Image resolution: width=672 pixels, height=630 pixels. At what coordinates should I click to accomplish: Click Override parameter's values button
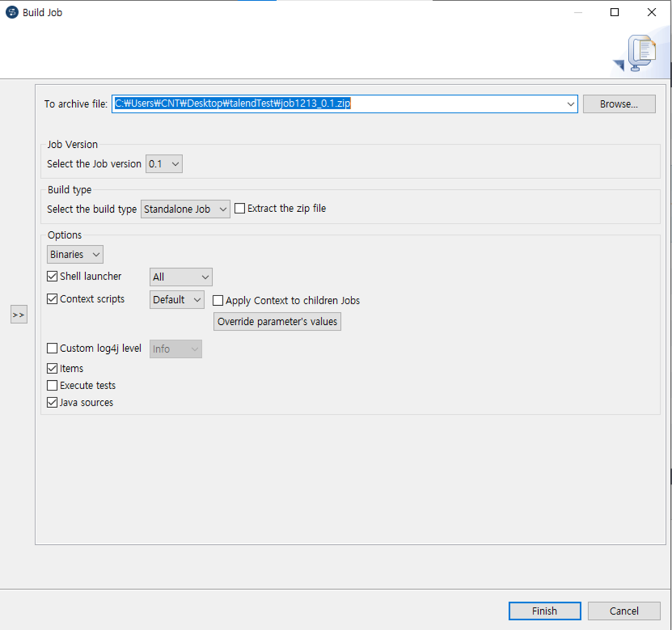click(x=277, y=321)
